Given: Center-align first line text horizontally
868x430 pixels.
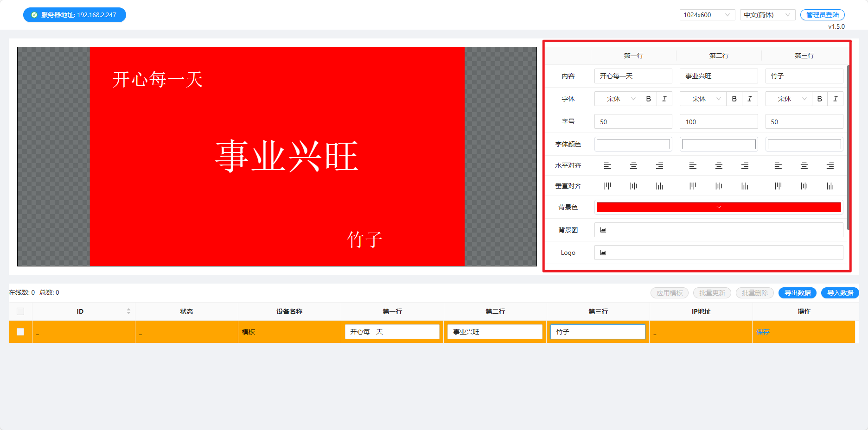Looking at the screenshot, I should 633,165.
